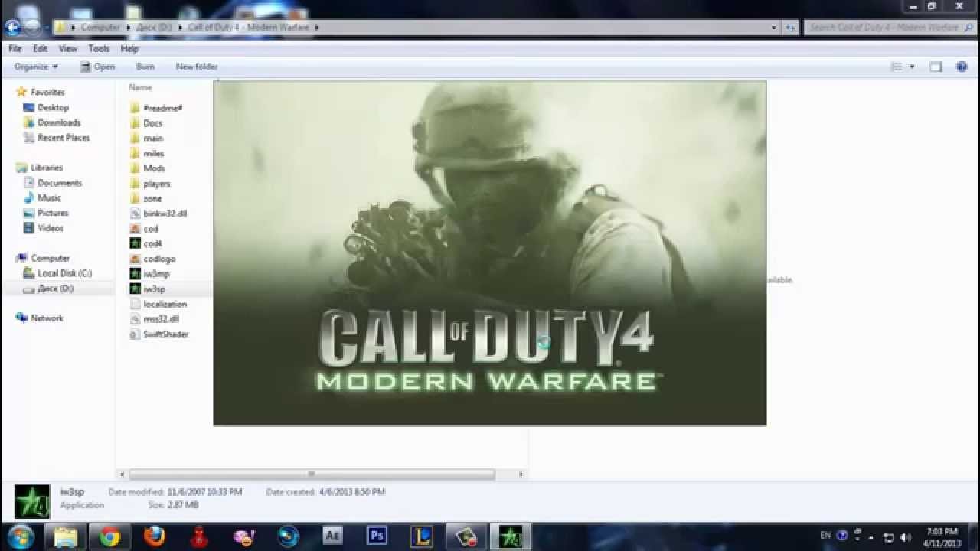Click the volume icon in system tray
Image resolution: width=980 pixels, height=551 pixels.
pyautogui.click(x=906, y=536)
